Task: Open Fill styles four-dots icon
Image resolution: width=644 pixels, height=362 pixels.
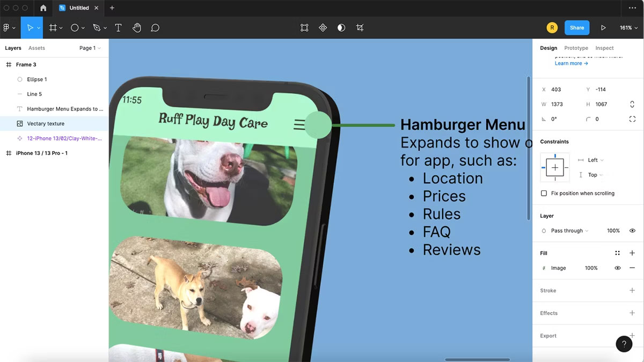Action: 617,253
